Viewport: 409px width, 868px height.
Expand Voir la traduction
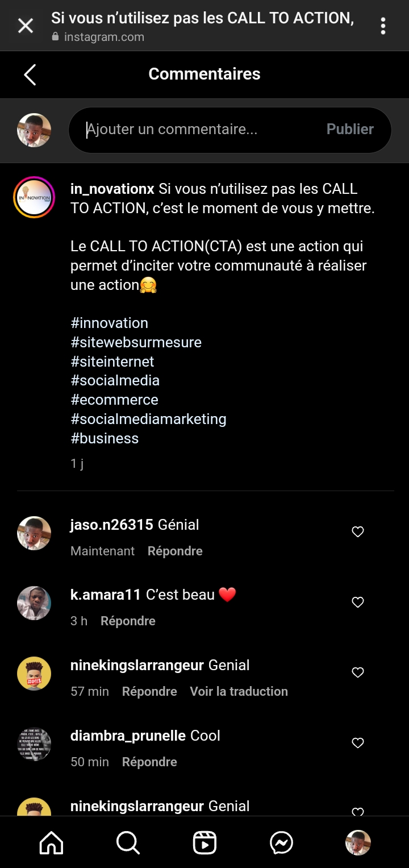pyautogui.click(x=239, y=692)
